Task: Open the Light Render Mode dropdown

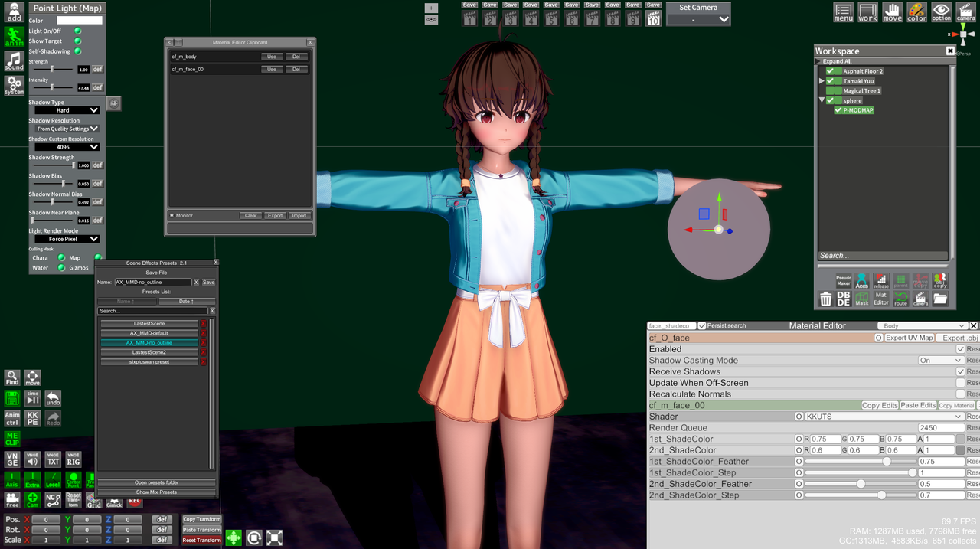Action: click(67, 239)
